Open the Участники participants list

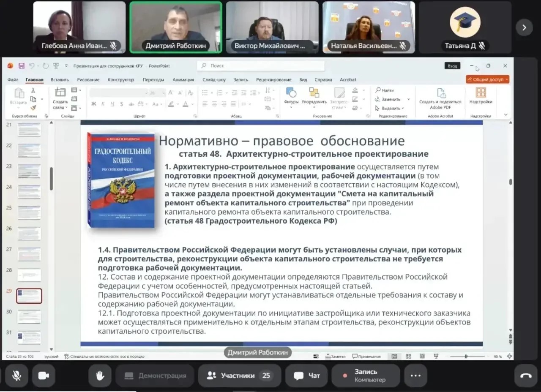239,376
